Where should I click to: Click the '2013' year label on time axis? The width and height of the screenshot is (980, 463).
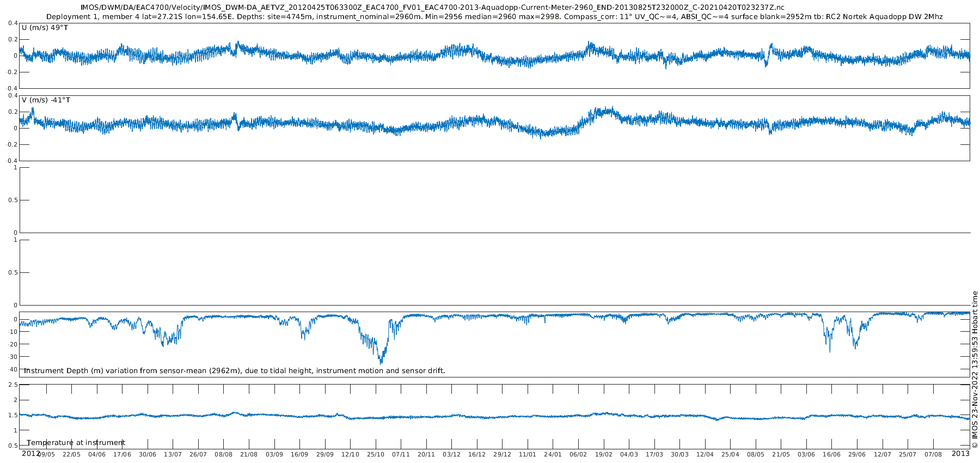(x=960, y=453)
